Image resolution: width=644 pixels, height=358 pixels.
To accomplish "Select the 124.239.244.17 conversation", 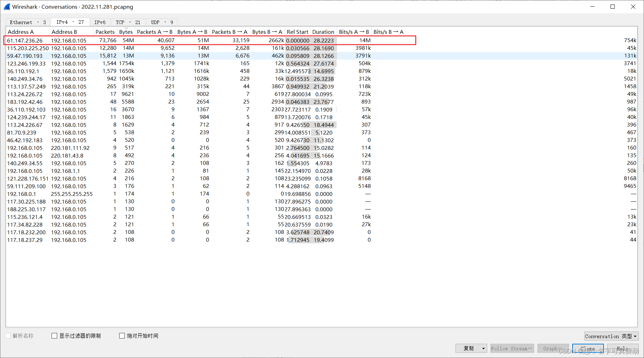I will coord(322,117).
